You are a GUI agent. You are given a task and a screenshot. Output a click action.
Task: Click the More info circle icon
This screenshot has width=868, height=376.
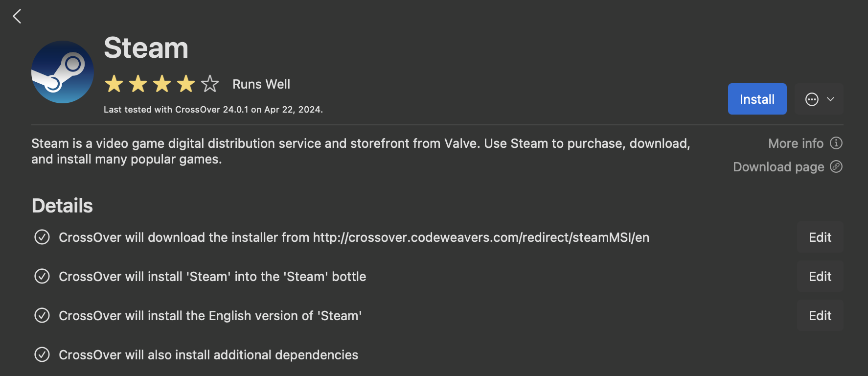coord(836,143)
